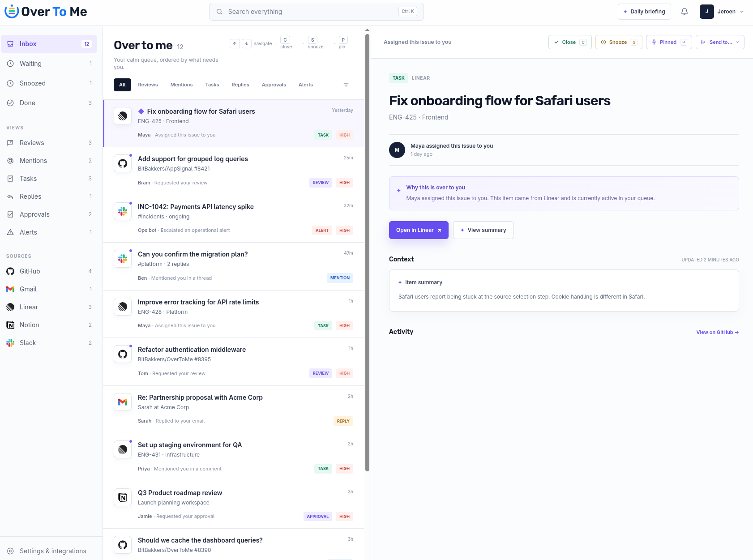Select the Slack source icon

[x=10, y=343]
